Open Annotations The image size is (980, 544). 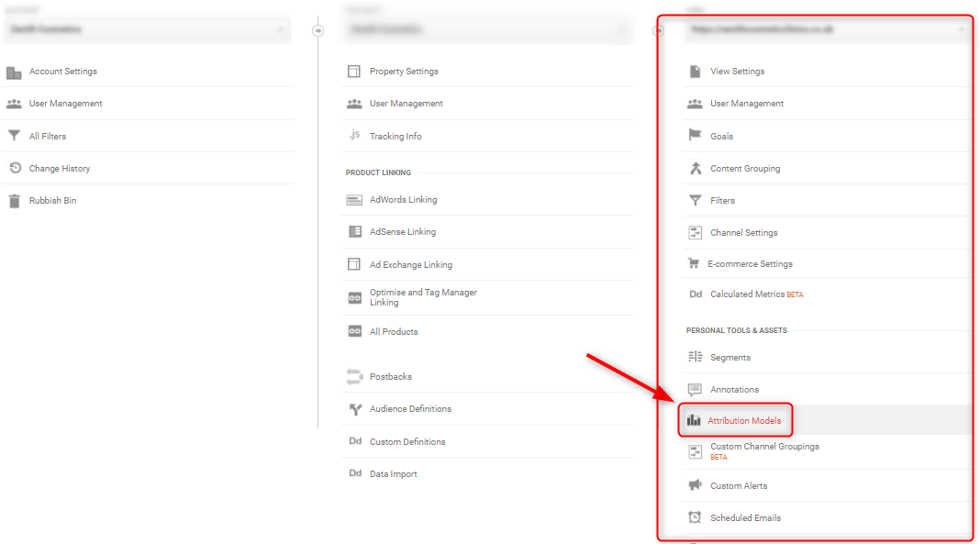734,390
